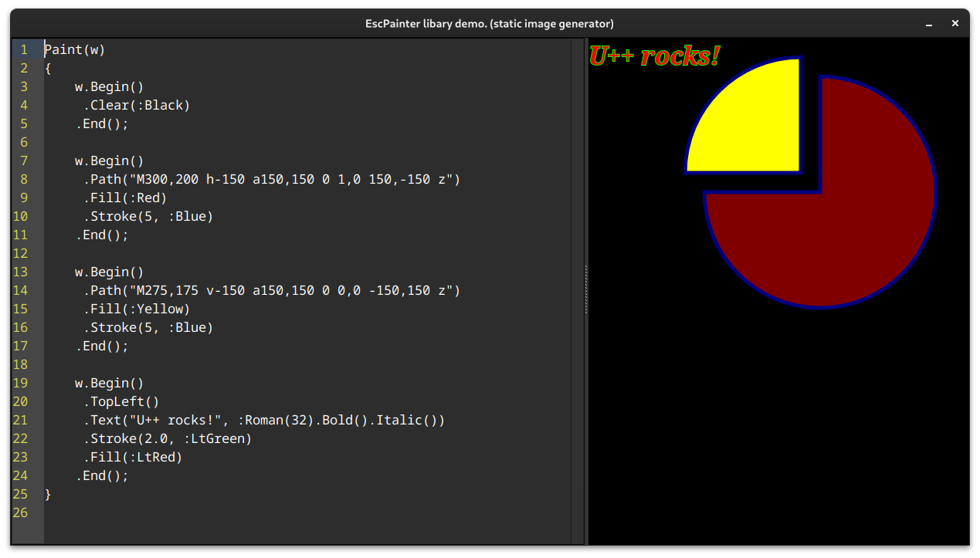Click '.Fill(:Yellow)' on line 15

click(137, 309)
